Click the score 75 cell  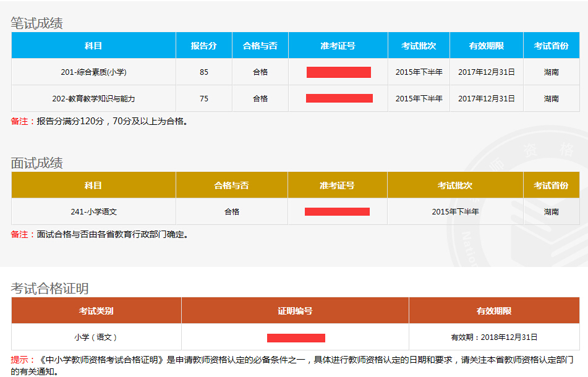coord(203,99)
